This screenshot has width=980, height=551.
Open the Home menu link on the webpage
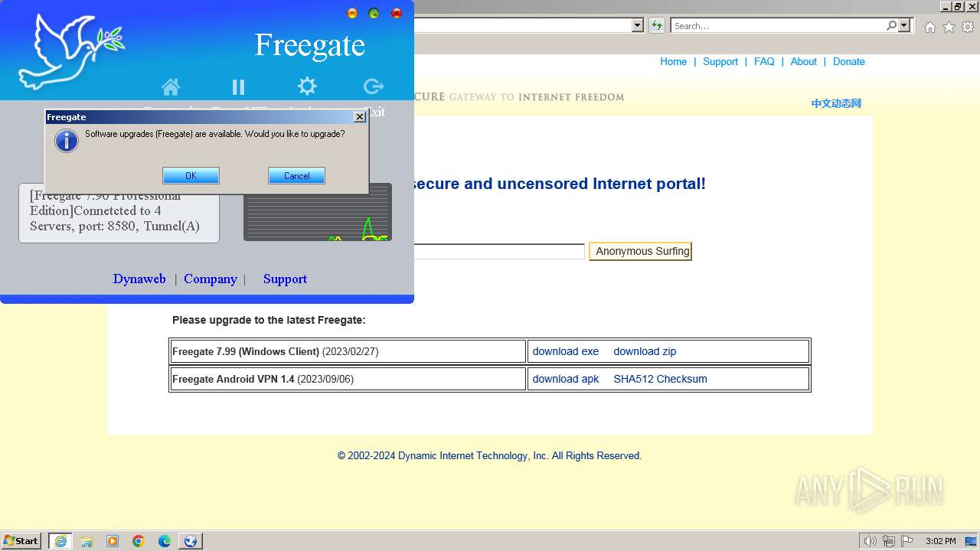coord(673,61)
